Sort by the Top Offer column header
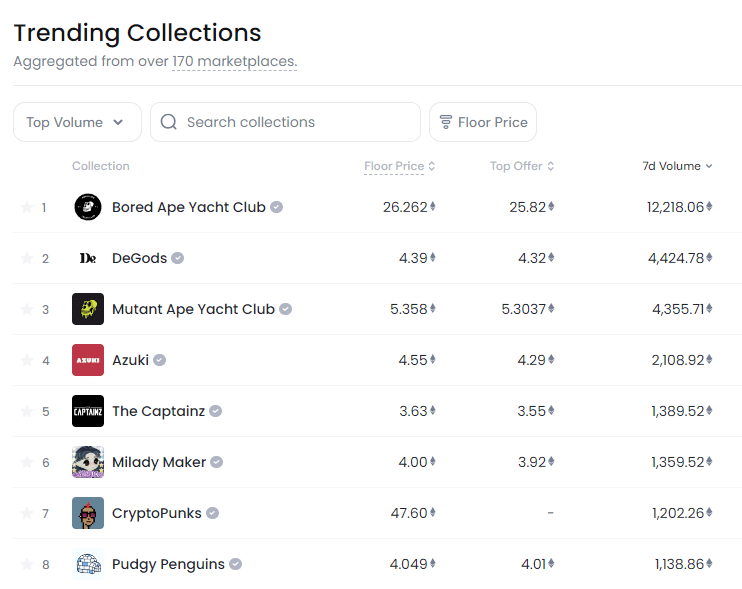This screenshot has height=589, width=742. pyautogui.click(x=522, y=166)
